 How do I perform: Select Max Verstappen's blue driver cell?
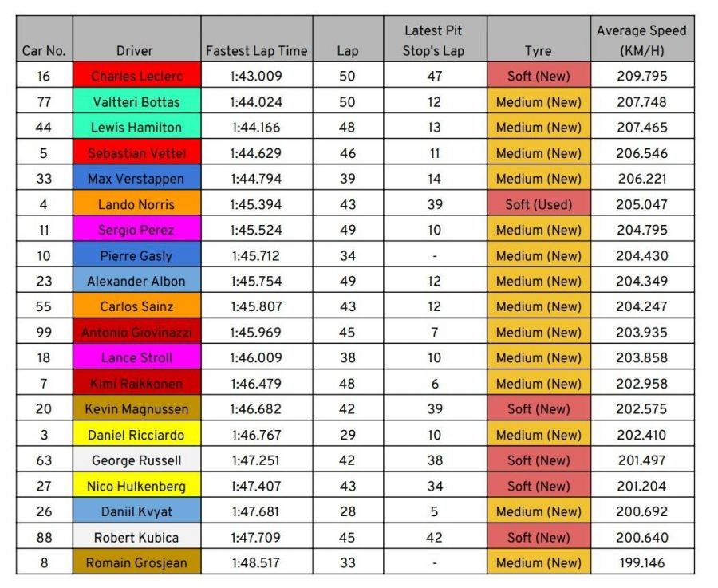[136, 179]
